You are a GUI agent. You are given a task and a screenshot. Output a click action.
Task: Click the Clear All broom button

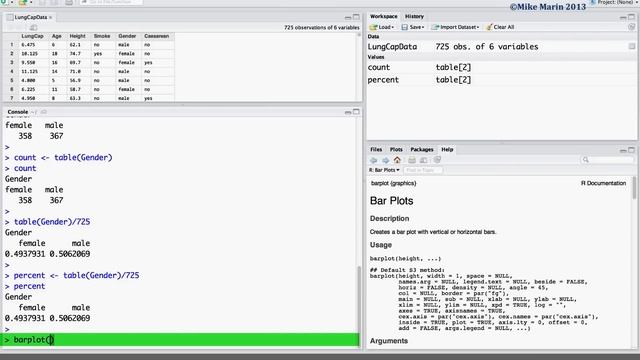tap(500, 27)
